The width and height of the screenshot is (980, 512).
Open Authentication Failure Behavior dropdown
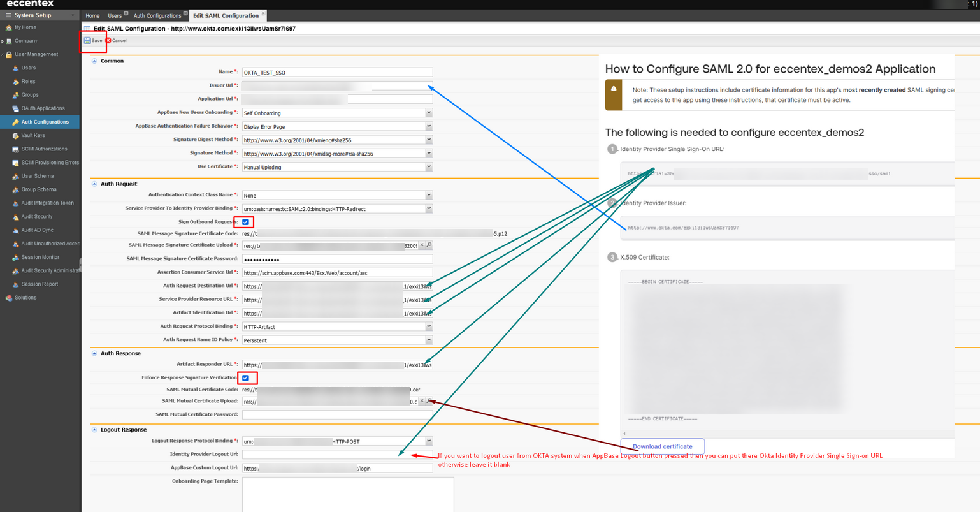(x=429, y=126)
